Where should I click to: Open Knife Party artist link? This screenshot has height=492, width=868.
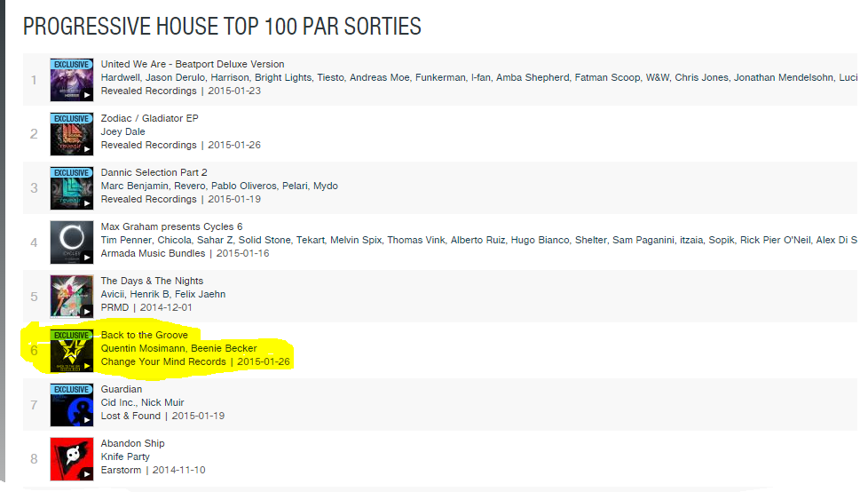click(x=125, y=457)
